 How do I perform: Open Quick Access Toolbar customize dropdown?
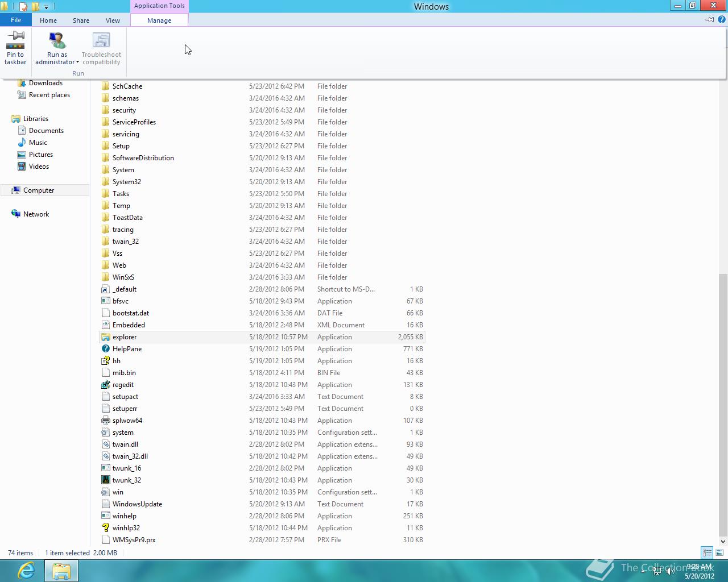click(x=46, y=7)
